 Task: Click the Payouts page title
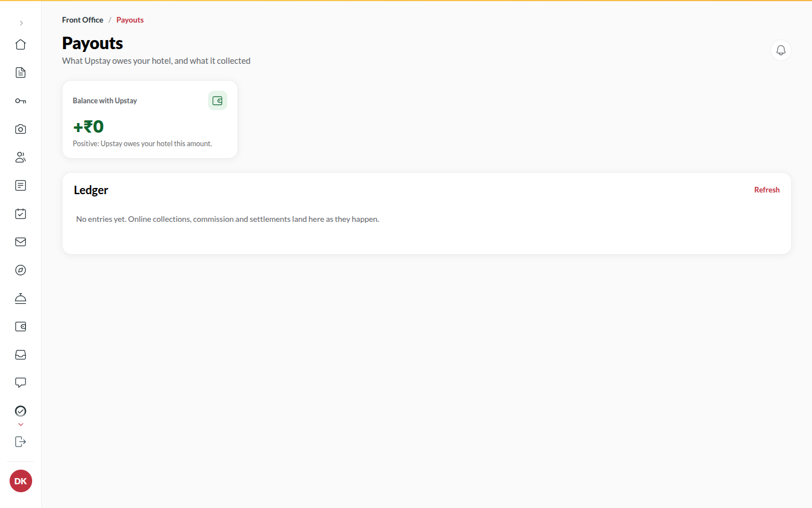(x=92, y=43)
